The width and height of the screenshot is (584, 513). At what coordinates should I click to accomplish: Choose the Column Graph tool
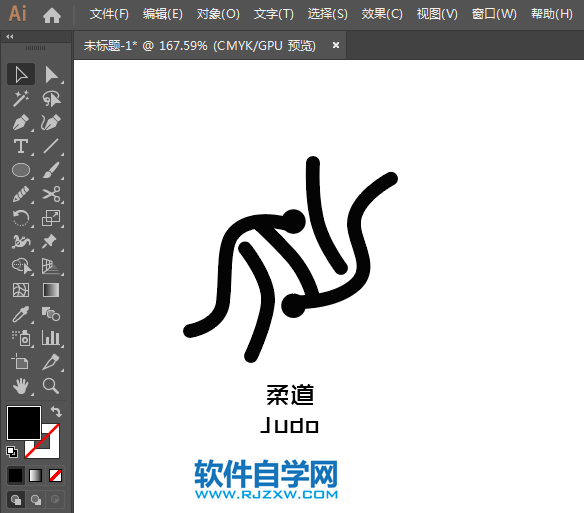[51, 338]
